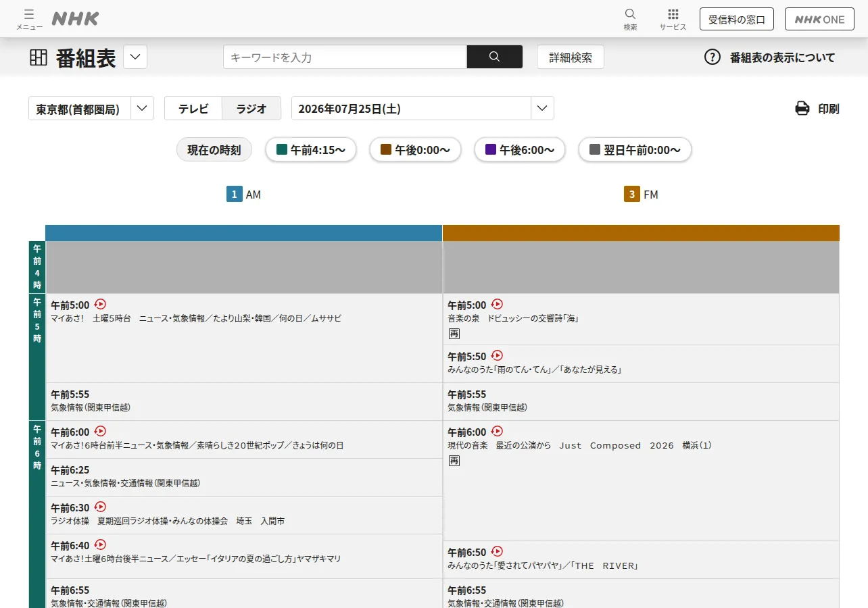The image size is (868, 608).
Task: Click 再 rerun mark under 音楽の泉
Action: point(454,334)
